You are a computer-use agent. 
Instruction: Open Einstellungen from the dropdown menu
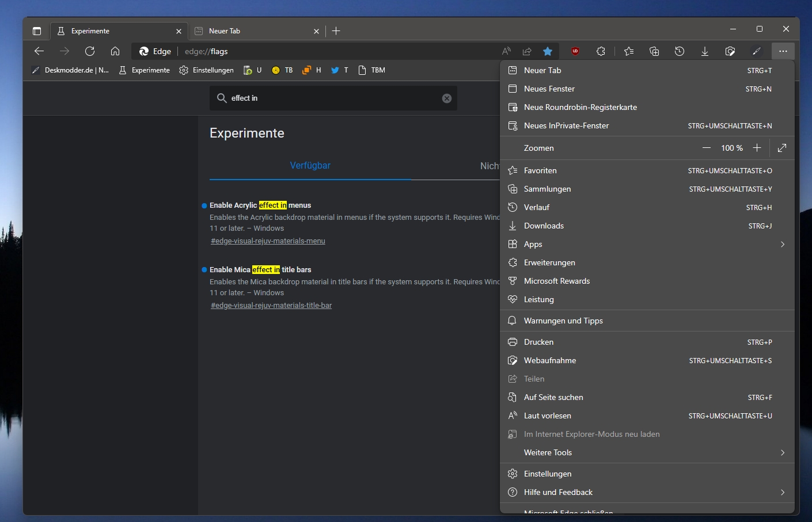647,474
